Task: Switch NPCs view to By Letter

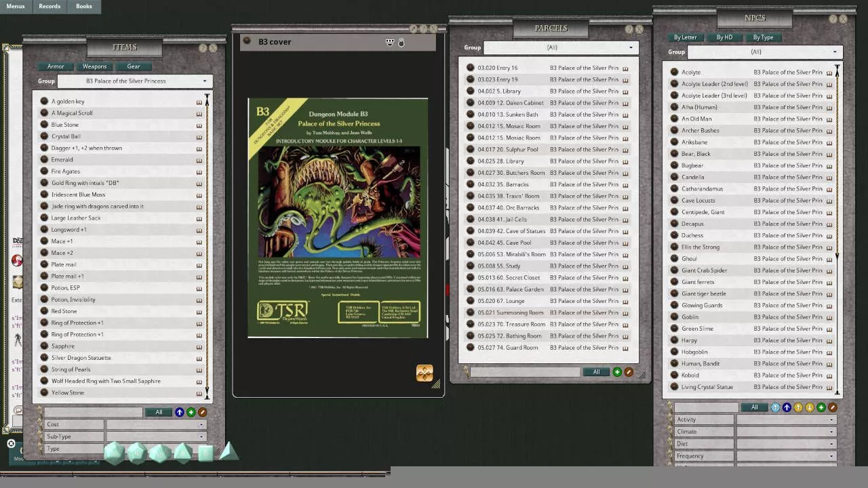Action: (x=686, y=37)
